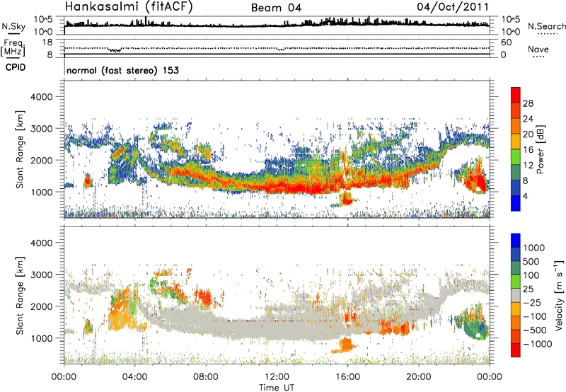Screen dimensions: 566x392
Task: Click the 'Slant Range [km]' label of velocity panel
Action: (21, 295)
